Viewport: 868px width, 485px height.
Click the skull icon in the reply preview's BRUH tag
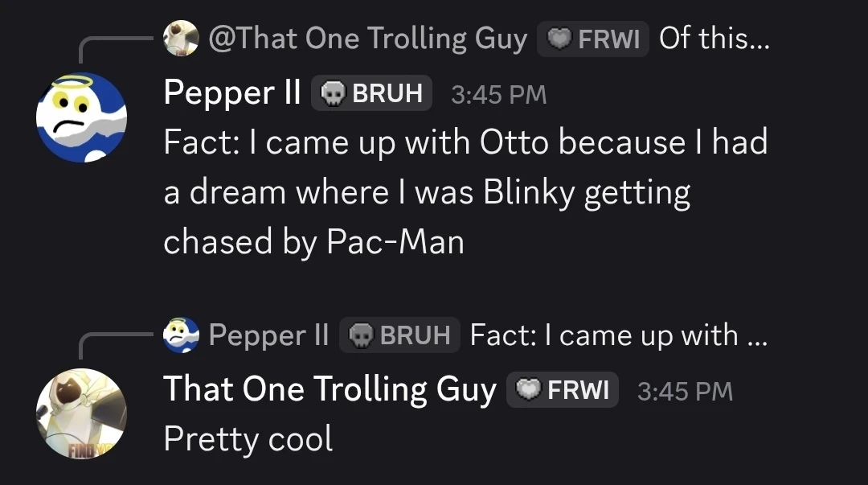point(361,335)
